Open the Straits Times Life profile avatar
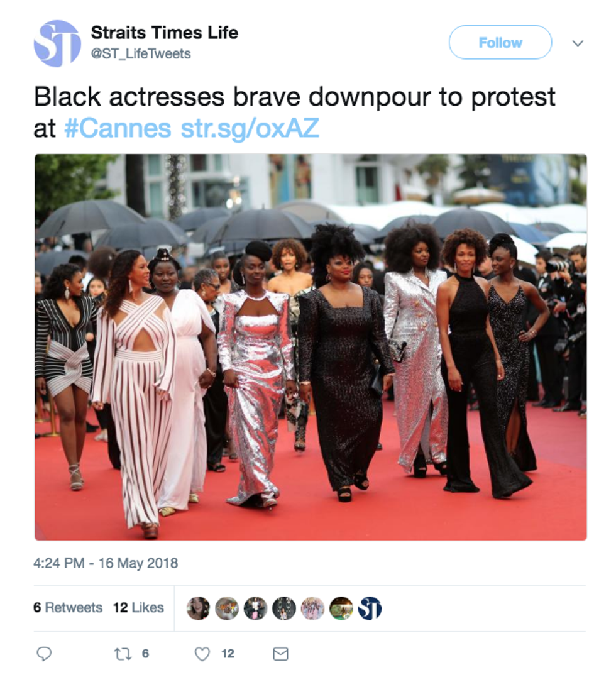The width and height of the screenshot is (616, 682). tap(57, 43)
